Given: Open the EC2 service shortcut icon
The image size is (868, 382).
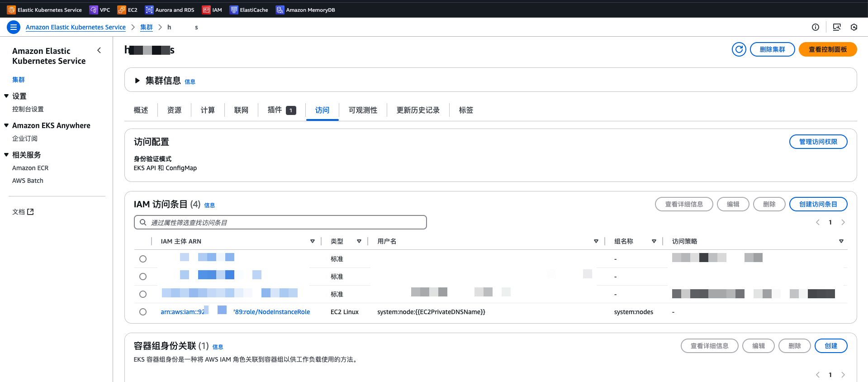Looking at the screenshot, I should tap(122, 10).
